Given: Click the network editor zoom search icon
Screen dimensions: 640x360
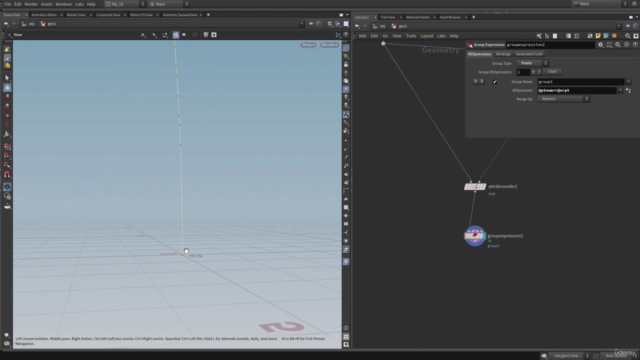Looking at the screenshot, I should 628,36.
